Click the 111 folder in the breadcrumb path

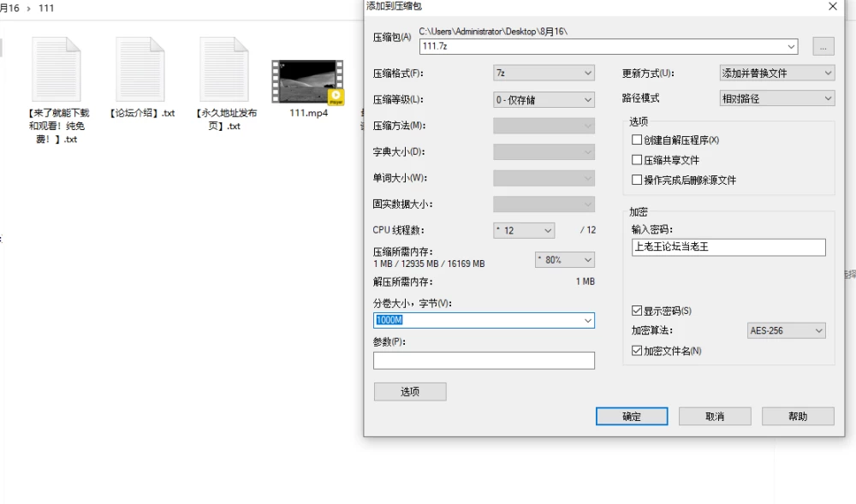(x=46, y=9)
